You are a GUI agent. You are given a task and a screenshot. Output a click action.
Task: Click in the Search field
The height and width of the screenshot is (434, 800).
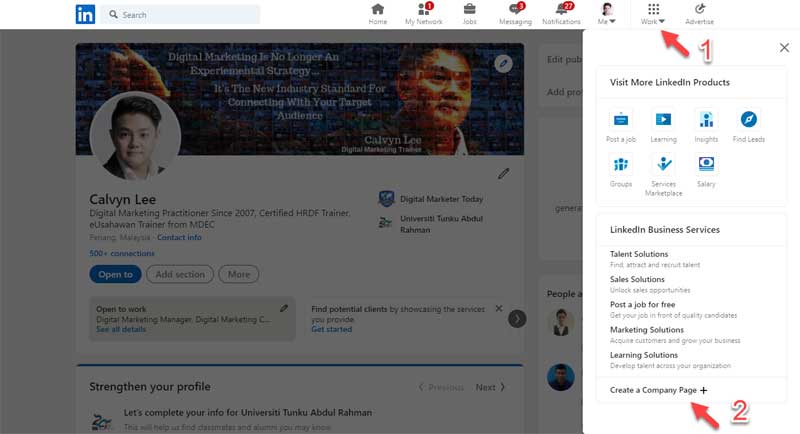coord(180,15)
